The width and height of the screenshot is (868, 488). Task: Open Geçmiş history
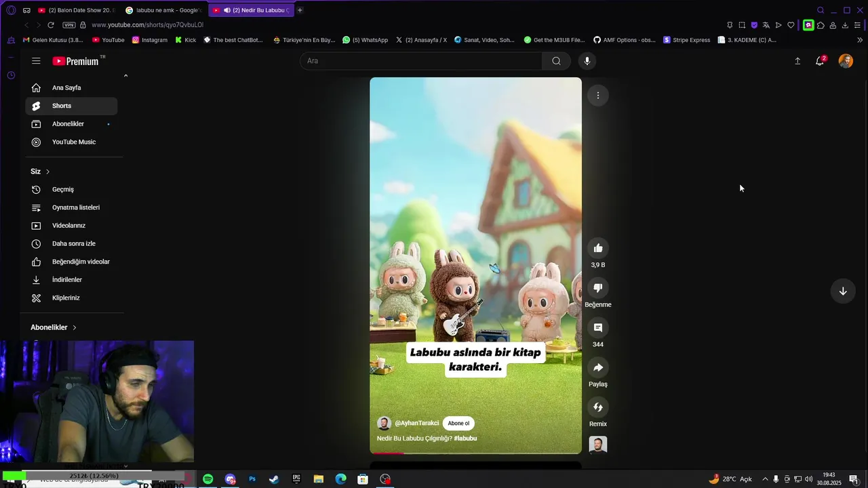pos(71,190)
